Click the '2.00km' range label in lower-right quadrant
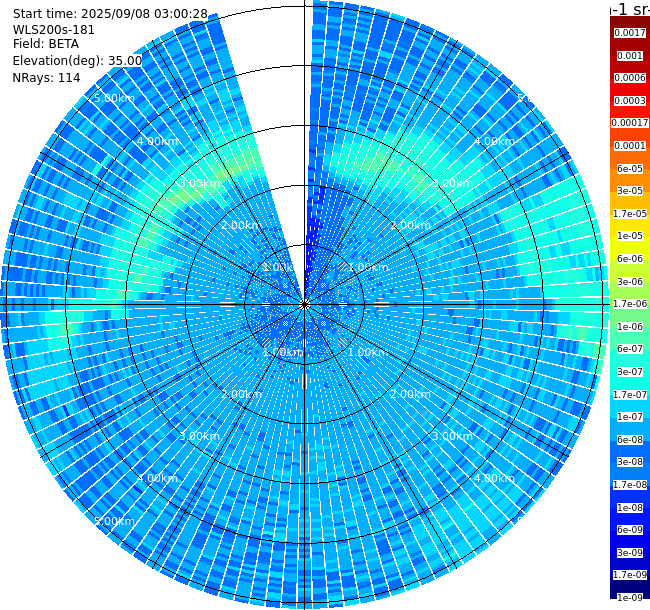Viewport: 650px width, 610px height. pos(410,394)
